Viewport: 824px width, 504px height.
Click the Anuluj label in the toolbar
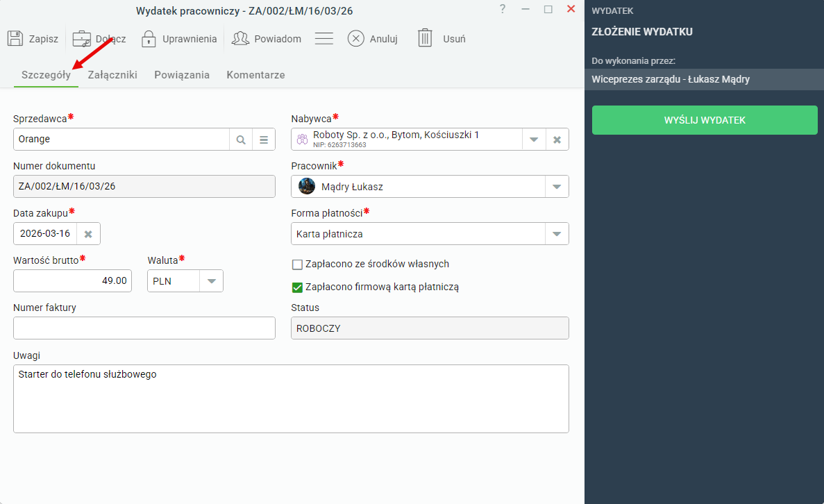[x=384, y=39]
